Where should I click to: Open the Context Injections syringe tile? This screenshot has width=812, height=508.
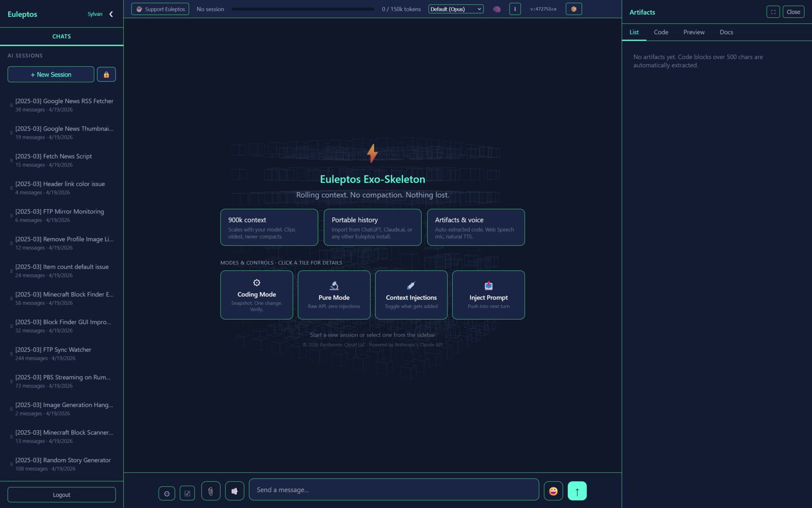(411, 295)
